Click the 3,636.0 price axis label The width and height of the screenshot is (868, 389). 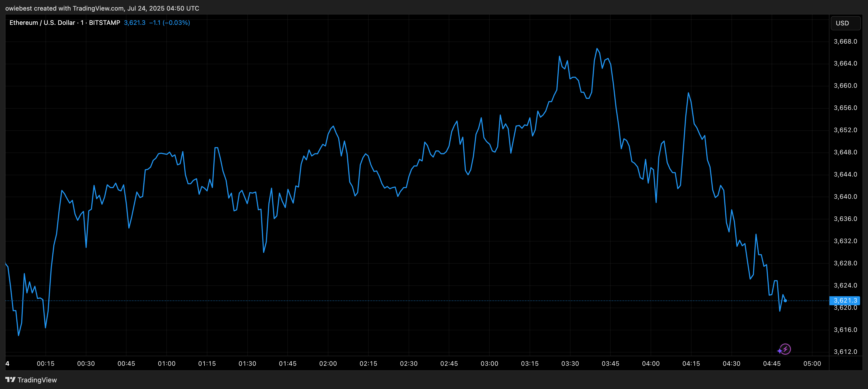point(845,219)
